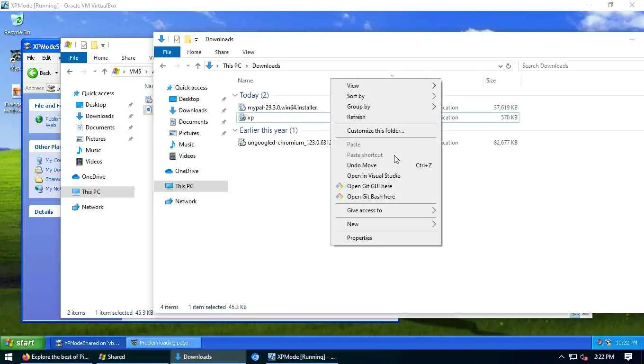
Task: Click the muted volume tray icon
Action: pyautogui.click(x=584, y=357)
